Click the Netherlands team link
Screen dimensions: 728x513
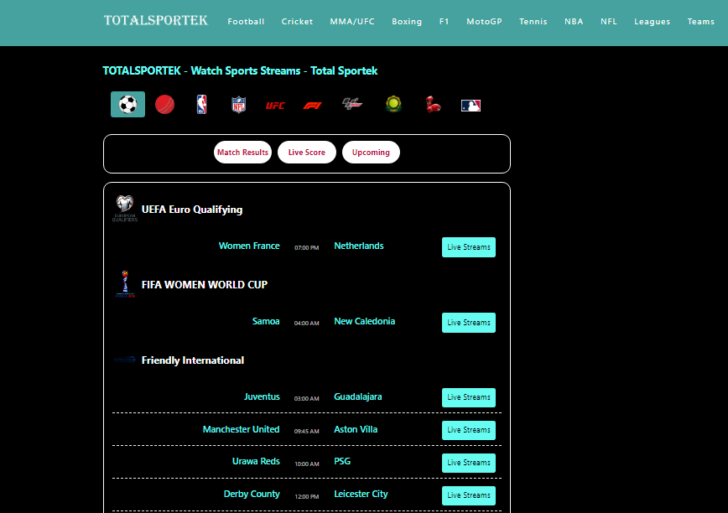(359, 246)
